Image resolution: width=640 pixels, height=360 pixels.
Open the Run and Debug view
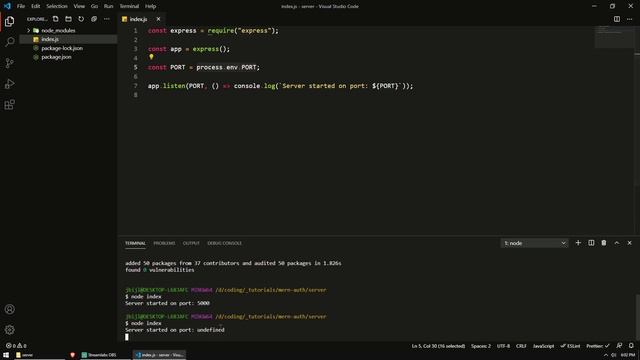coord(9,84)
